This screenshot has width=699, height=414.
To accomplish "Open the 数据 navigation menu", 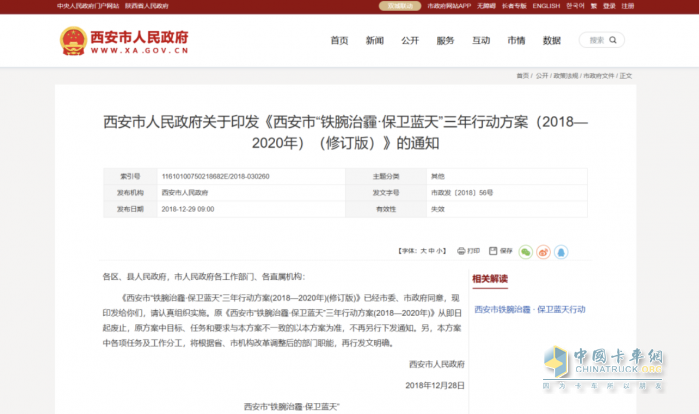I will pos(551,41).
